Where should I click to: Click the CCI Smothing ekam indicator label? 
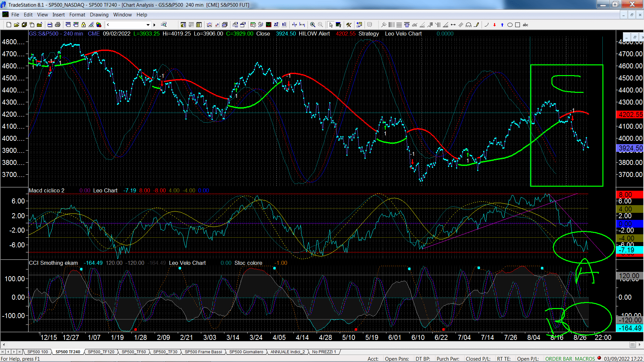53,263
